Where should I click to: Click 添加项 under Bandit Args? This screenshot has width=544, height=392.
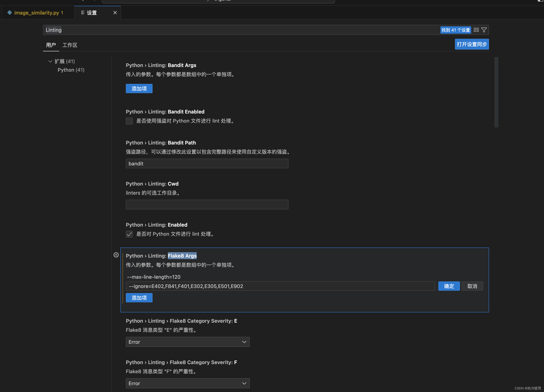coord(139,89)
